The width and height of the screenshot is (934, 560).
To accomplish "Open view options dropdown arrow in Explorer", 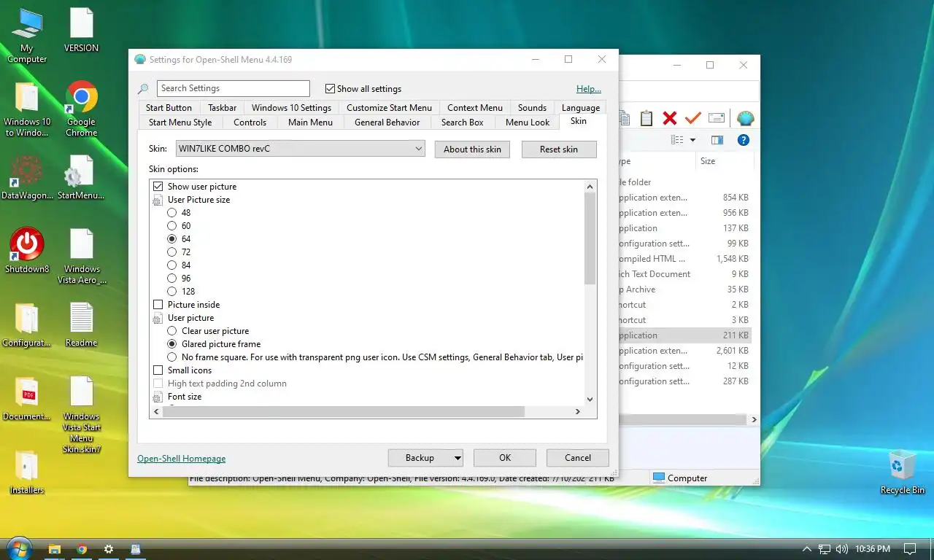I will point(692,140).
